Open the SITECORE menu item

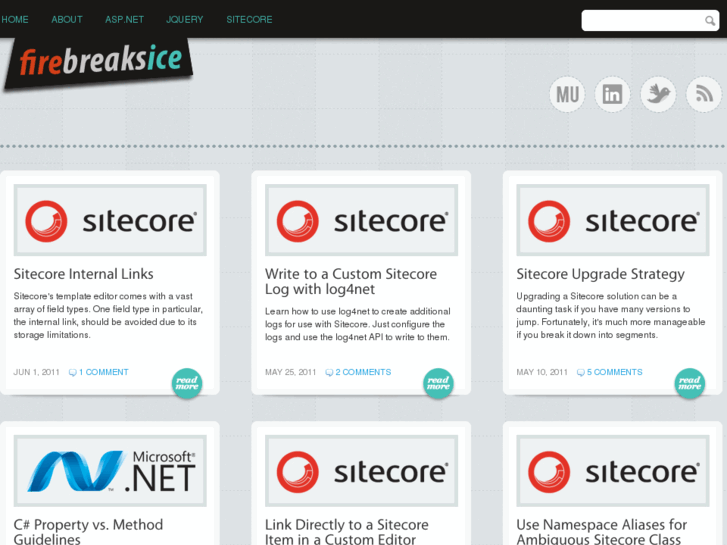tap(249, 19)
